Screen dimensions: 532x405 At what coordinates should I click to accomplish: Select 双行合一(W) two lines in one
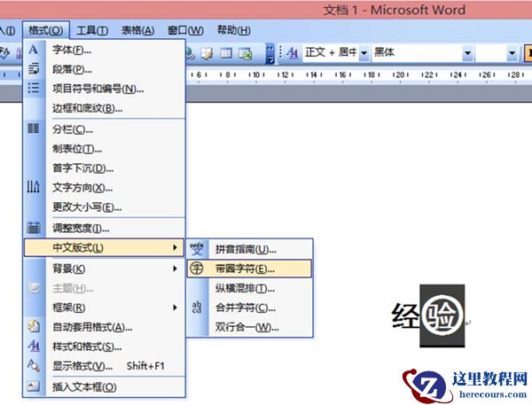click(249, 327)
